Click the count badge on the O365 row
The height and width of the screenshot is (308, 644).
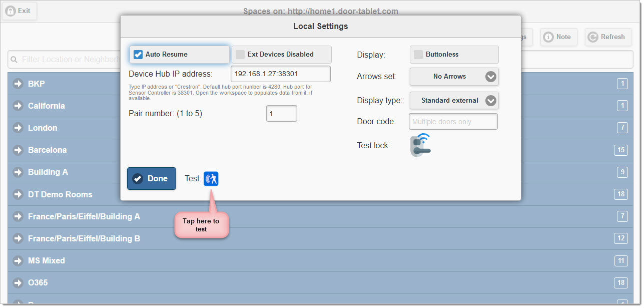point(621,282)
